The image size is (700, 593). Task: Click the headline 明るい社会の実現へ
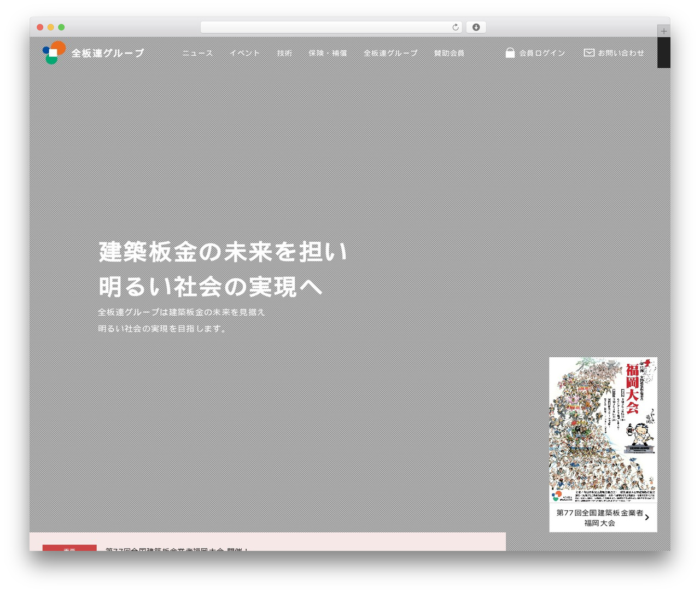[x=211, y=287]
